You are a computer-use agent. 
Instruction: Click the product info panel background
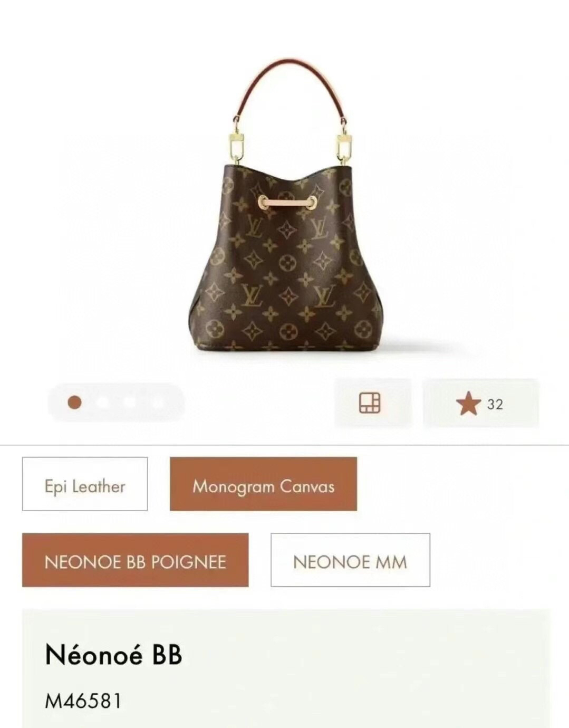pyautogui.click(x=286, y=668)
